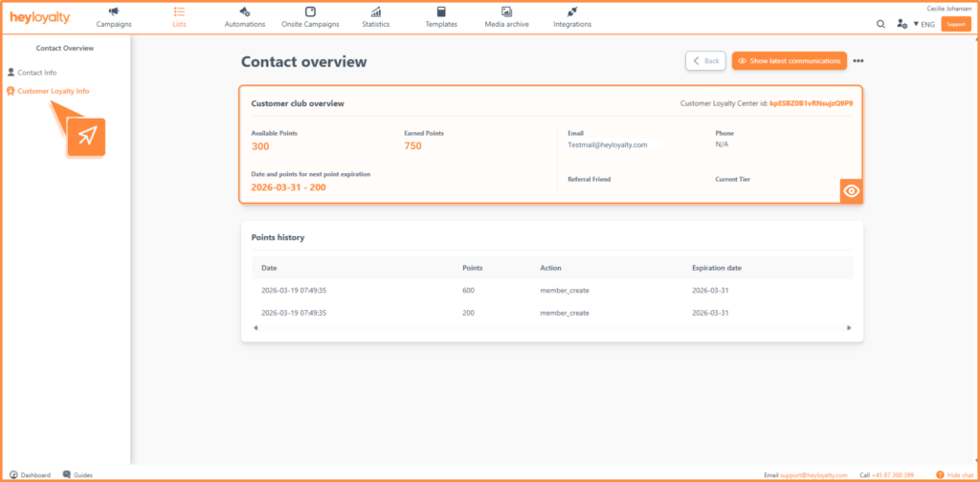Open Onsite Campaigns icon
The width and height of the screenshot is (980, 482).
(310, 11)
